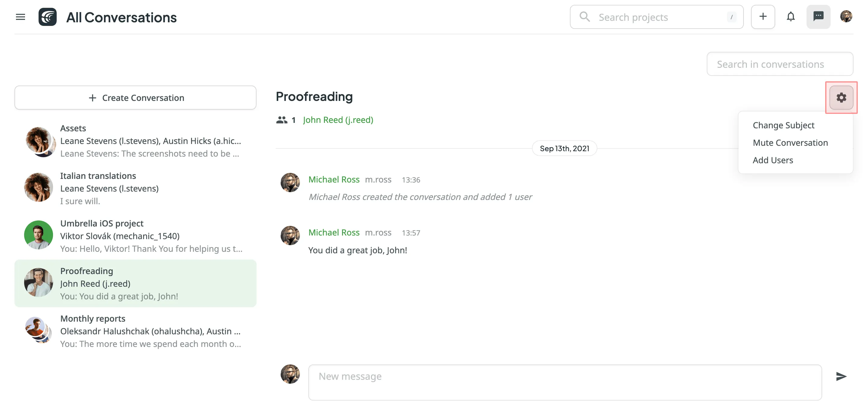Click the Search in conversations field
Image resolution: width=868 pixels, height=415 pixels.
coord(780,64)
